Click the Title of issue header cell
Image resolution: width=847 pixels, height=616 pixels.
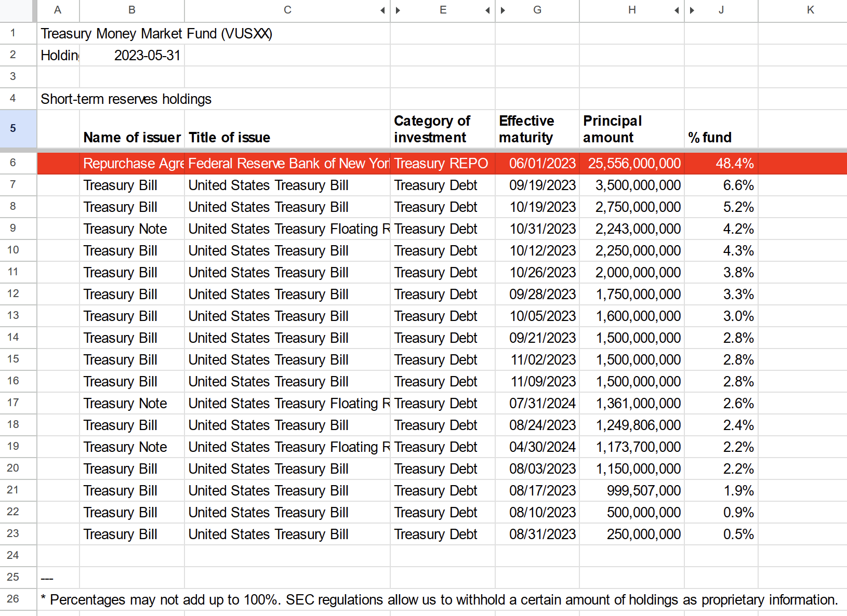click(x=287, y=129)
